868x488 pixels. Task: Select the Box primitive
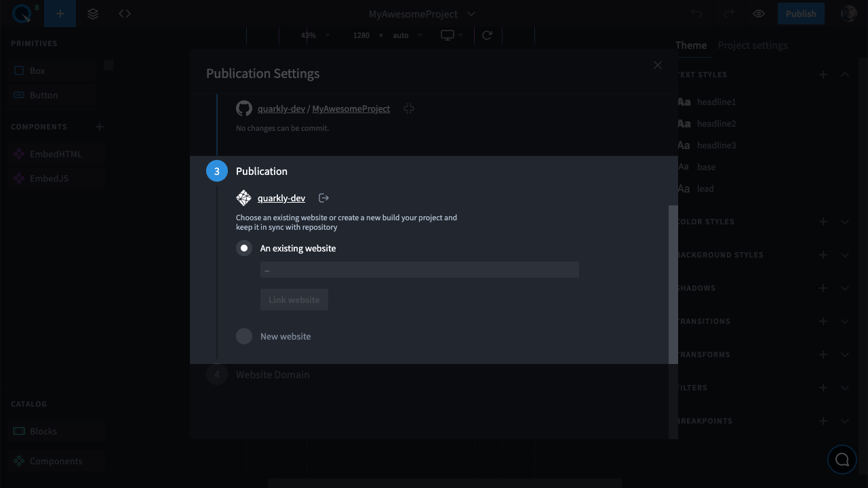[x=53, y=70]
